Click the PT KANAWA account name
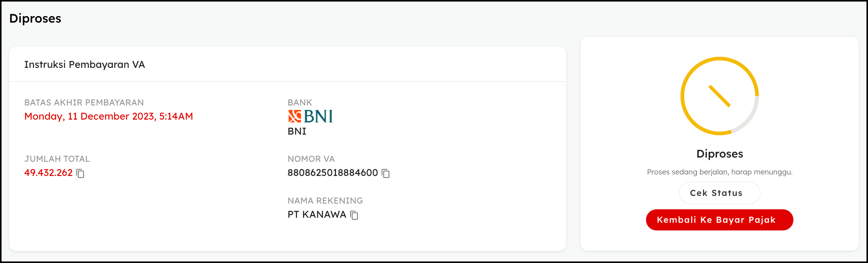The height and width of the screenshot is (263, 868). [x=317, y=215]
